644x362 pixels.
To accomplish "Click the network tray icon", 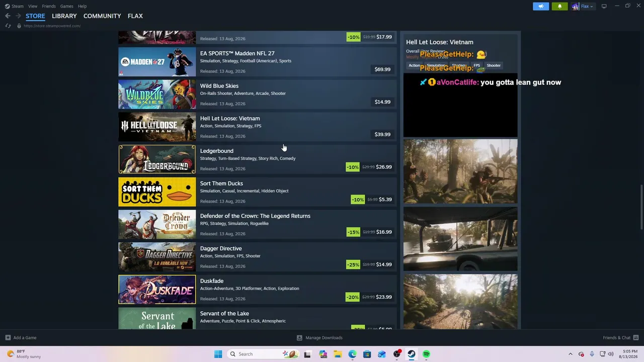I will [x=603, y=354].
